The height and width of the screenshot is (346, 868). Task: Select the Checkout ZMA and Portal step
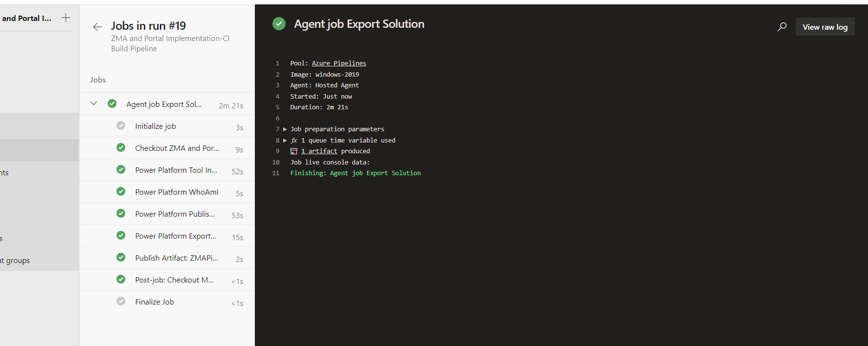[177, 148]
